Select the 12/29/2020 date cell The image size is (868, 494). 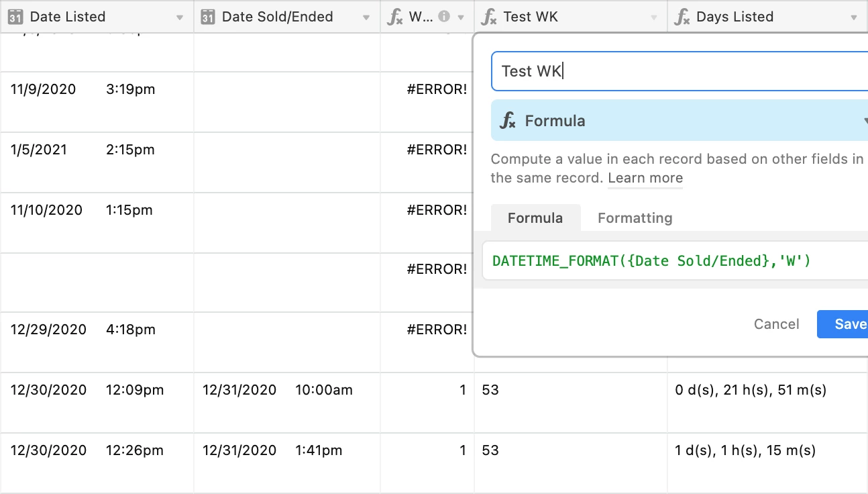48,330
